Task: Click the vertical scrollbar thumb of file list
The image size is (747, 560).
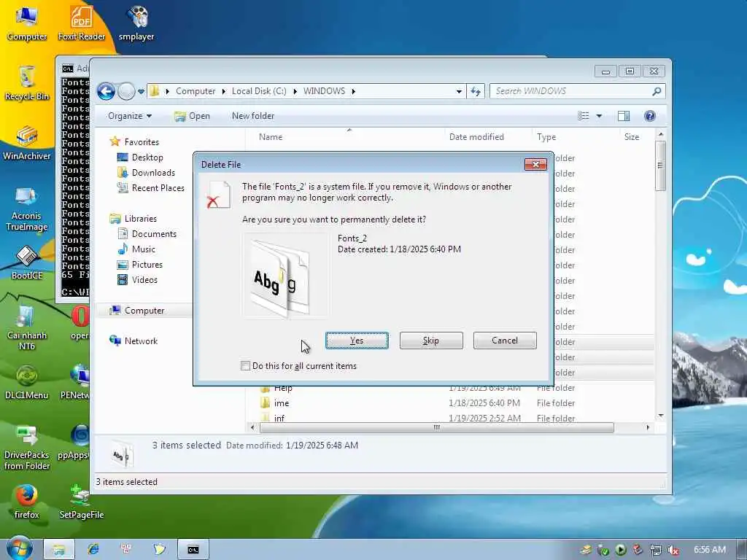Action: pyautogui.click(x=660, y=166)
